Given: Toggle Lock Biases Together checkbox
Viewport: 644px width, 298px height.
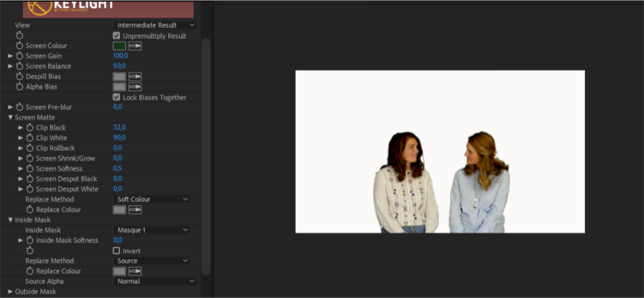Looking at the screenshot, I should pyautogui.click(x=117, y=97).
